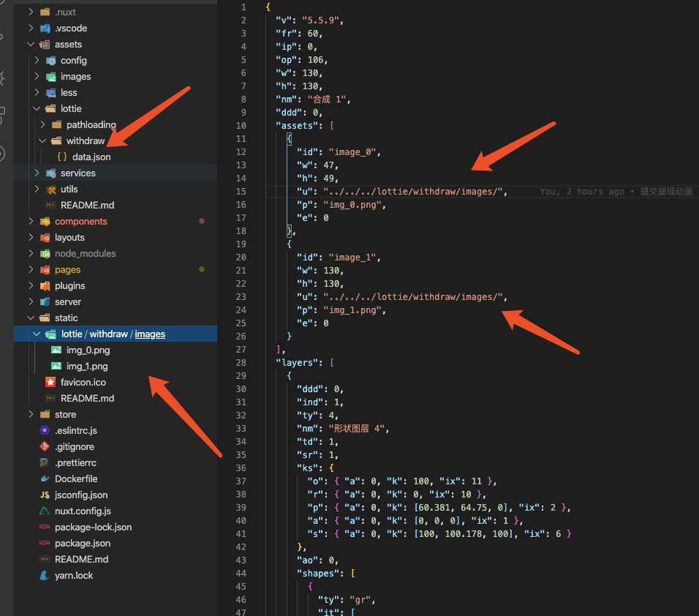Click the .nuxt folder icon

(45, 12)
